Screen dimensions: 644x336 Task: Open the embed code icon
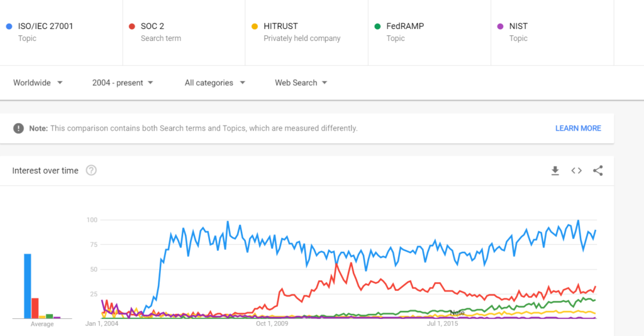[576, 171]
